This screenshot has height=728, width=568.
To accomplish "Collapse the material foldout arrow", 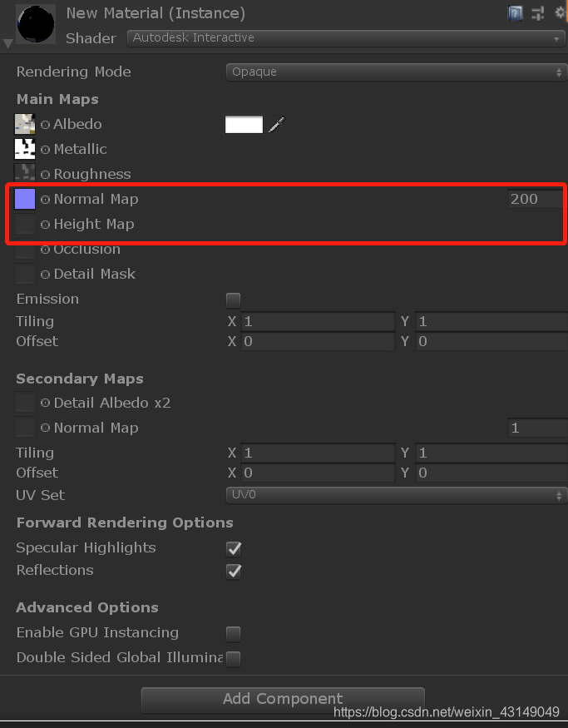I will [8, 42].
